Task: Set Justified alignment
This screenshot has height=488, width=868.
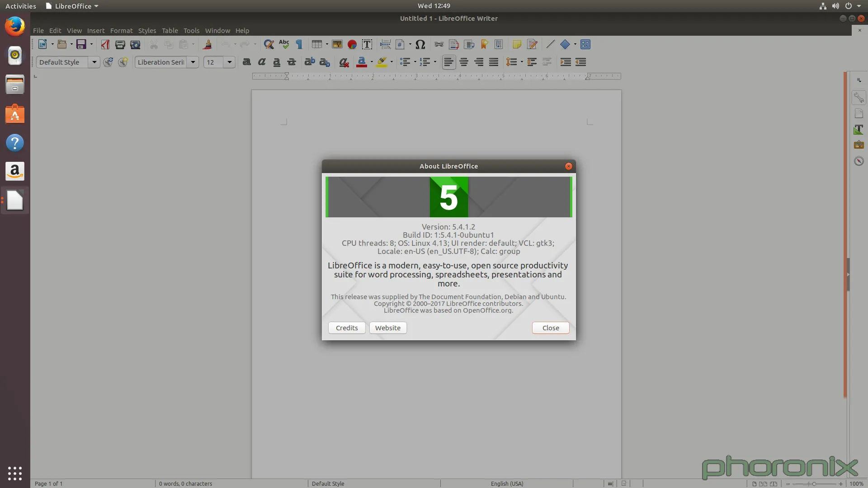Action: 494,62
